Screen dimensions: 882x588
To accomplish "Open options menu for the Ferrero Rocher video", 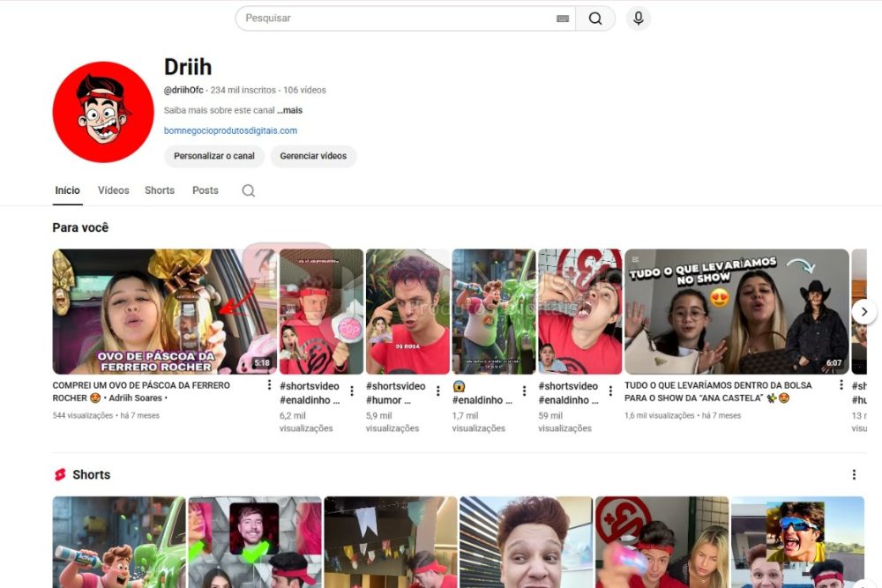I will click(x=271, y=385).
